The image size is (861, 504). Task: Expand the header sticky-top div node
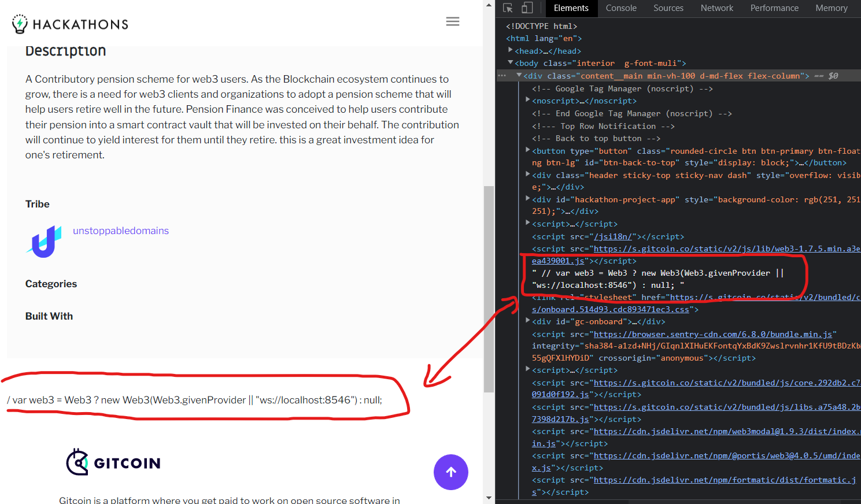pyautogui.click(x=528, y=175)
